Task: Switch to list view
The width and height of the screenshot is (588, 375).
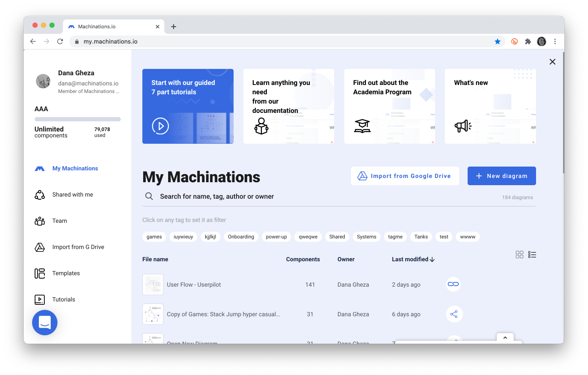Action: point(532,255)
